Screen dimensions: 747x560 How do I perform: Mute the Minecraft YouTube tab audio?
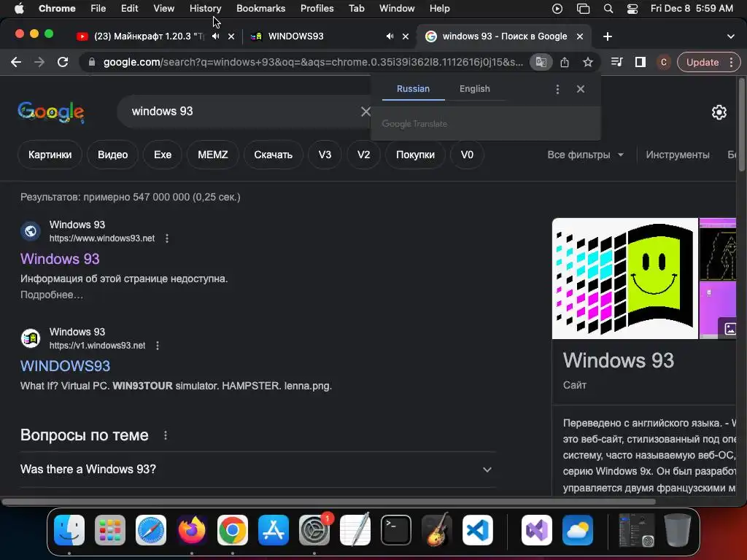click(216, 36)
